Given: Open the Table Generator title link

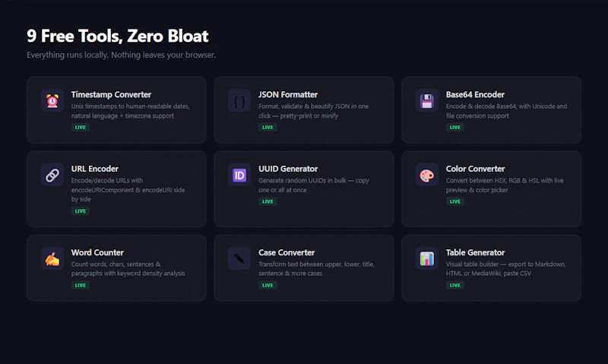Looking at the screenshot, I should click(475, 252).
